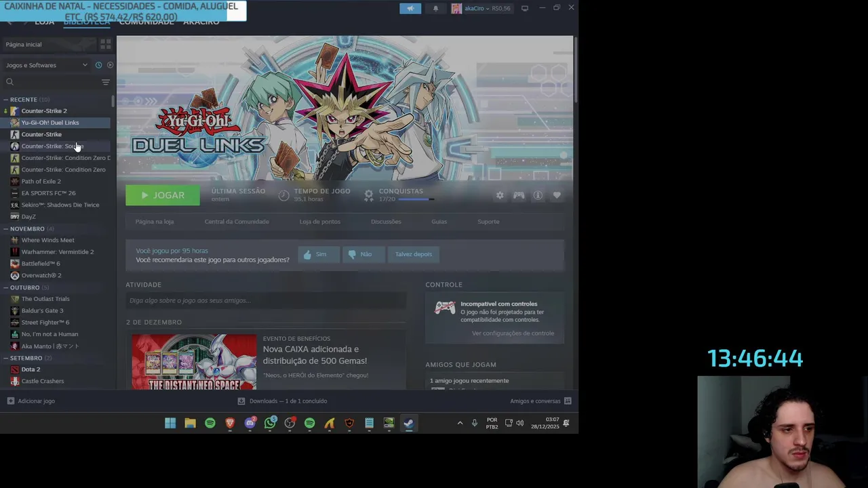Open game settings gear for Duel Links

click(500, 195)
